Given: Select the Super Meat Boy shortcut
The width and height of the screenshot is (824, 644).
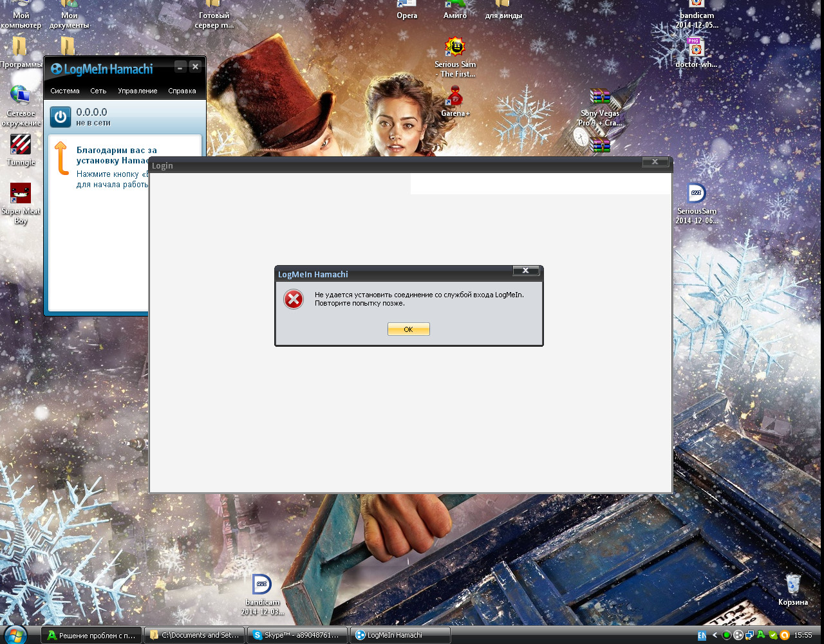Looking at the screenshot, I should click(x=21, y=204).
